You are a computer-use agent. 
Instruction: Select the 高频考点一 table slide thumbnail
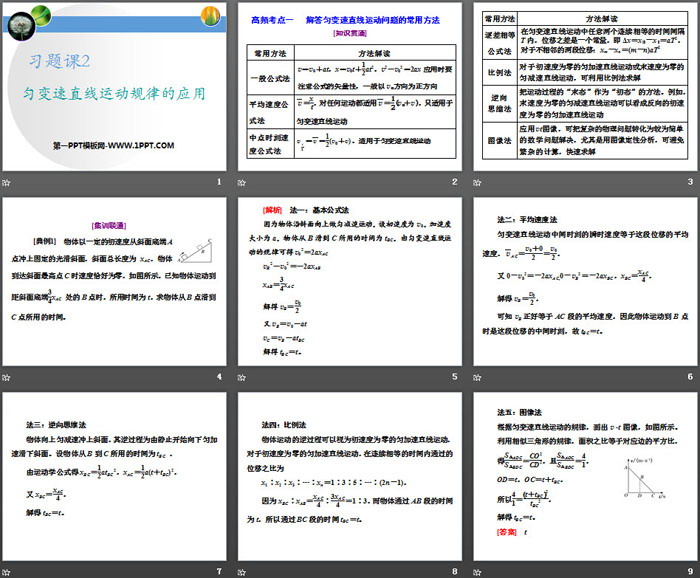(349, 86)
